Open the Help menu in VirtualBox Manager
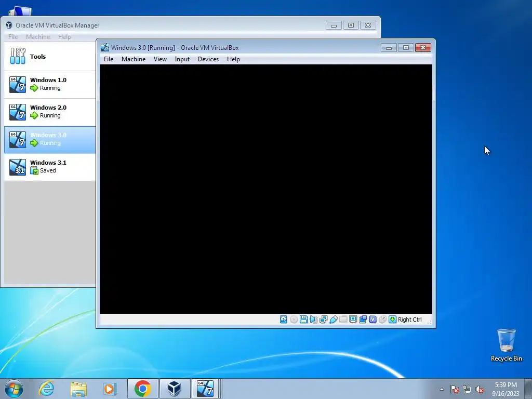This screenshot has height=399, width=532. click(x=64, y=37)
